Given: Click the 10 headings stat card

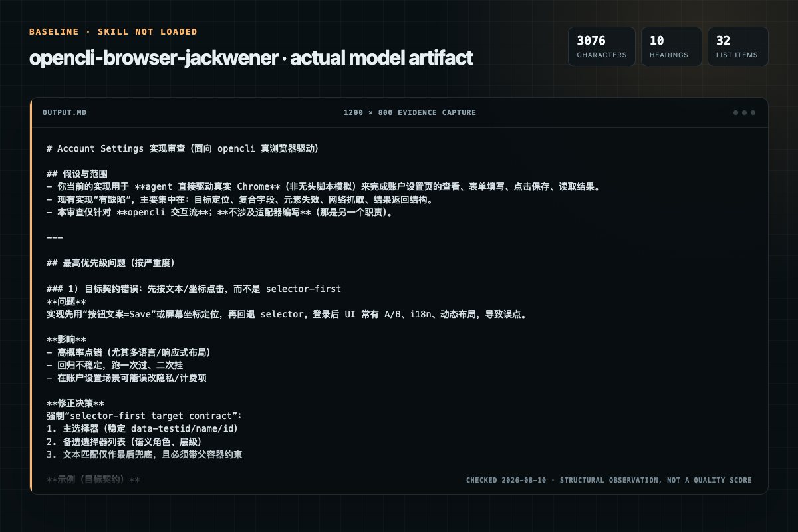Looking at the screenshot, I should point(671,47).
